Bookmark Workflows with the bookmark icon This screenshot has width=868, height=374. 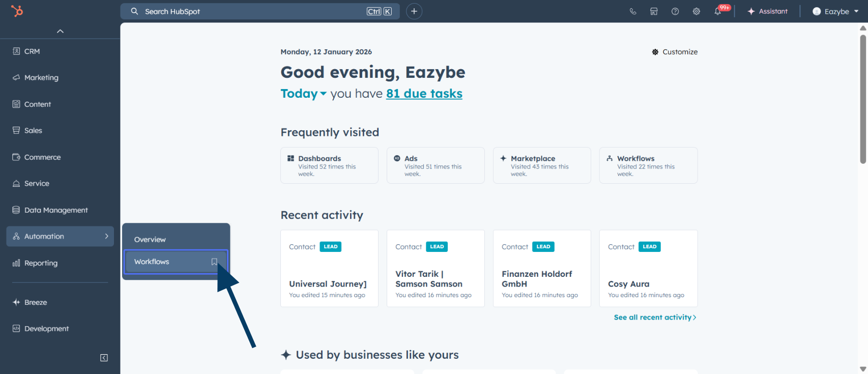(x=214, y=262)
